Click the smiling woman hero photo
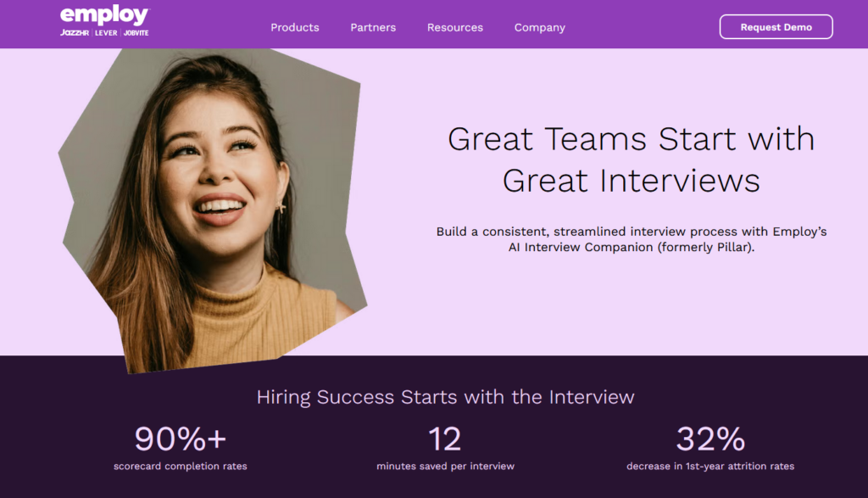This screenshot has height=498, width=868. pos(213,210)
